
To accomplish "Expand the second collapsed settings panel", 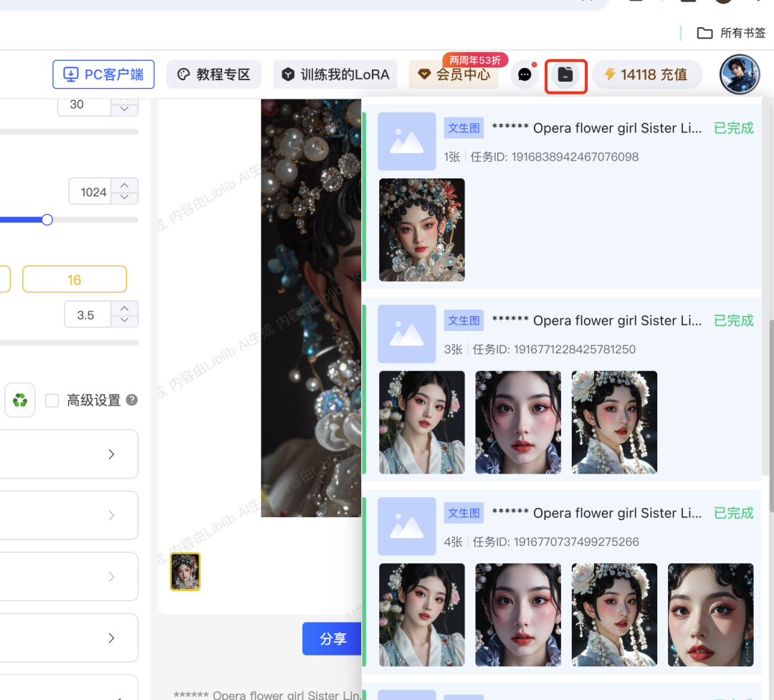I will point(111,515).
